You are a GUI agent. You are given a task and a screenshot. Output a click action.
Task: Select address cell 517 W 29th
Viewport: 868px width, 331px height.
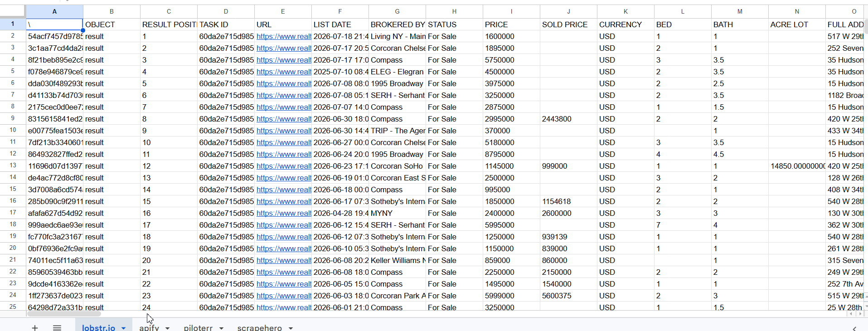[845, 36]
